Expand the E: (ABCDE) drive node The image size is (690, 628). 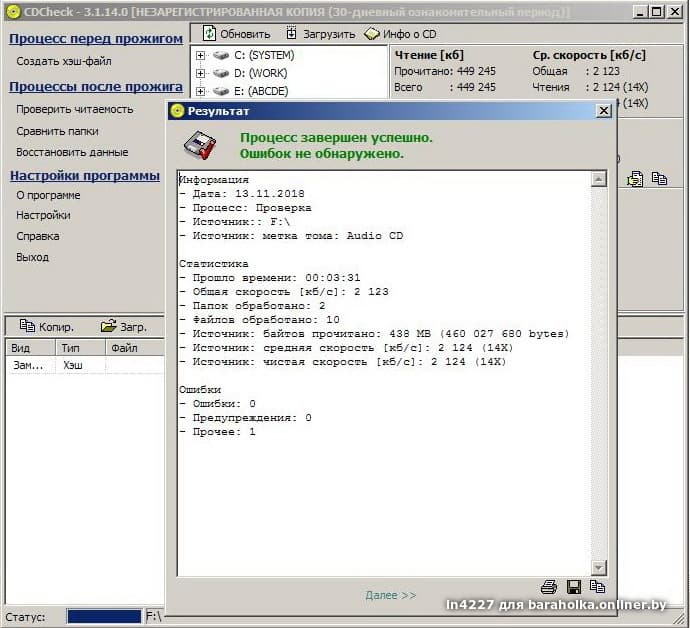200,91
